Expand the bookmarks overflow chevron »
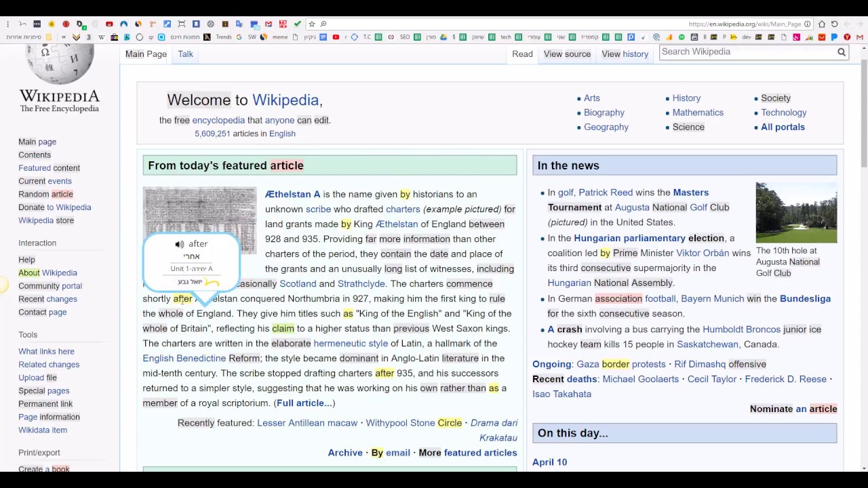The image size is (868, 488). [x=64, y=37]
